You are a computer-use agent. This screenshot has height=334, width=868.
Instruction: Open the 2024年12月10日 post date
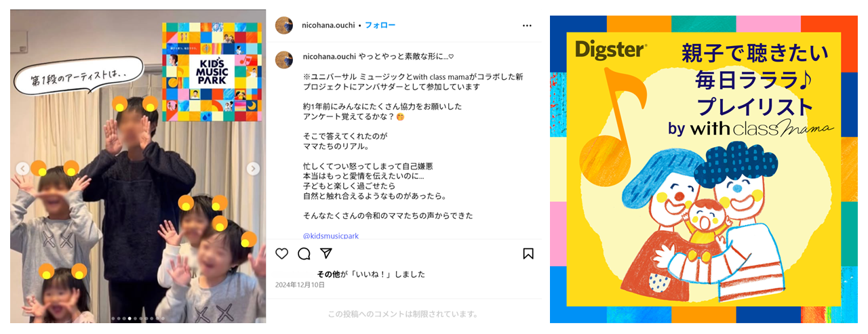(x=300, y=285)
